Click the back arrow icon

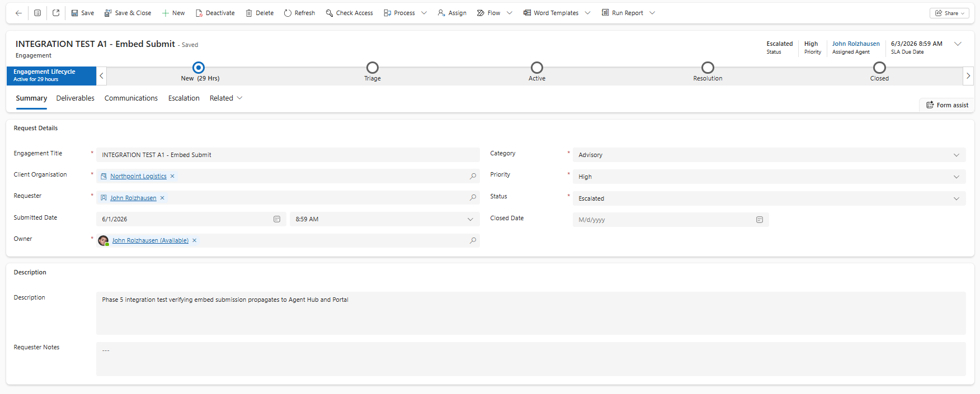coord(18,13)
